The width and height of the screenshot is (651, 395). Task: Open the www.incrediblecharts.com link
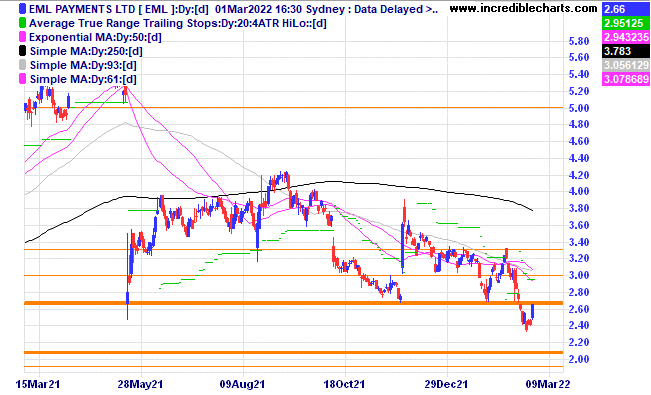tap(524, 8)
